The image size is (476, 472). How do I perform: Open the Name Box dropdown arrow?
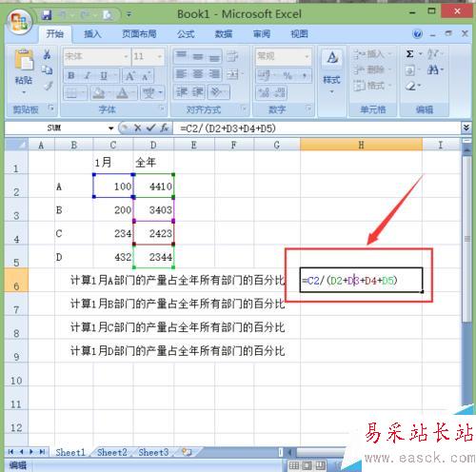pyautogui.click(x=111, y=128)
